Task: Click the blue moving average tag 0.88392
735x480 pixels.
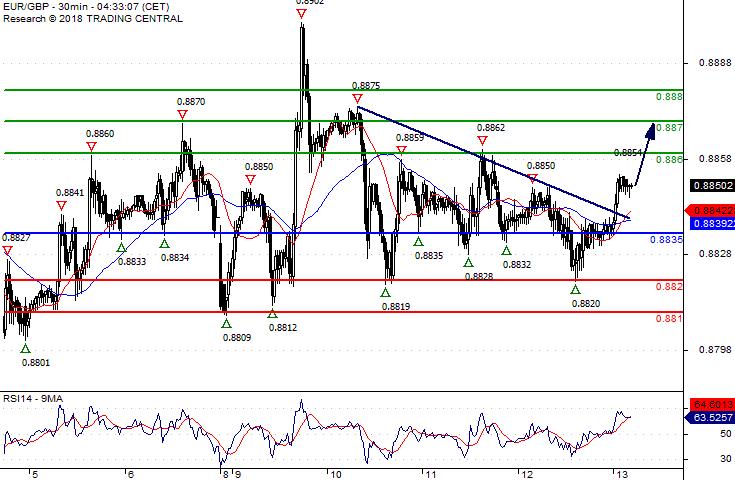Action: [712, 224]
